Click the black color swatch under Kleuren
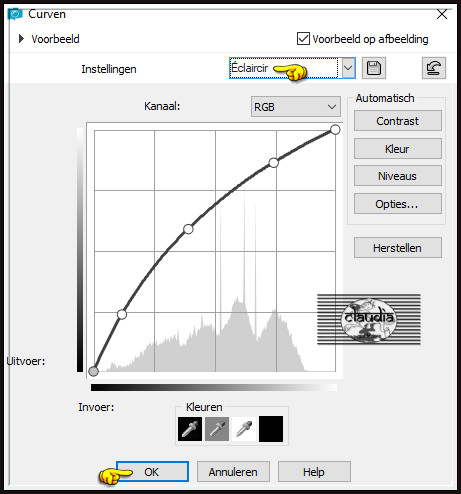Image resolution: width=461 pixels, height=494 pixels. pos(271,429)
